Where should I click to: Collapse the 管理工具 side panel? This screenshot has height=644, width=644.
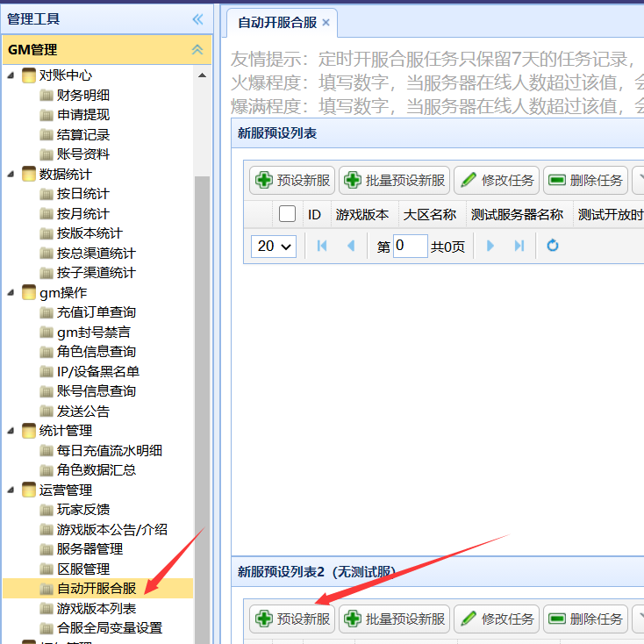coord(197,18)
